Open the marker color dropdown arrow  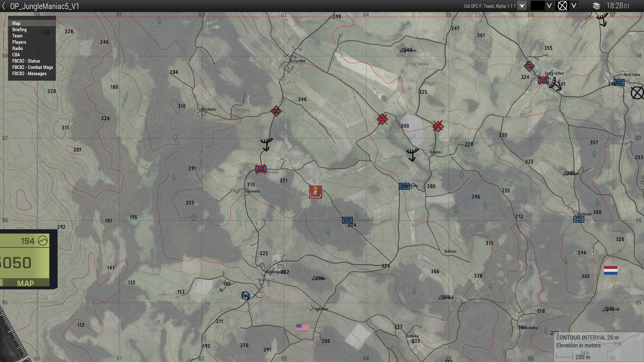[x=549, y=6]
